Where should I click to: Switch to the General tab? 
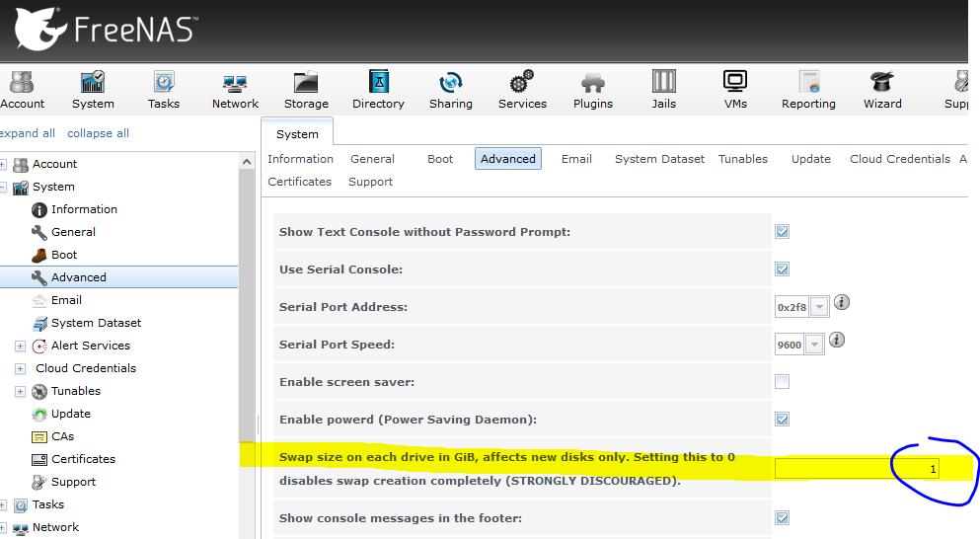click(372, 159)
